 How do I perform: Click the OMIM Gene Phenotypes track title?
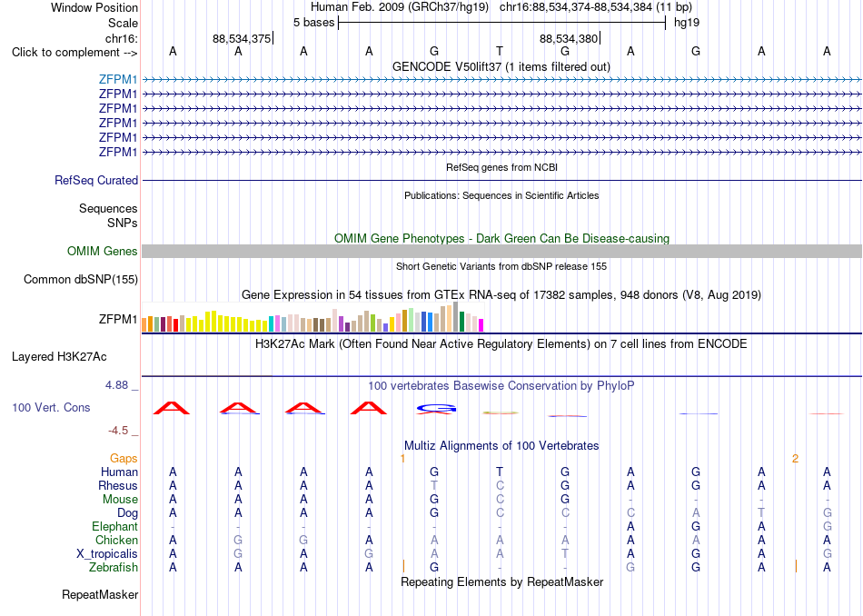[x=502, y=238]
